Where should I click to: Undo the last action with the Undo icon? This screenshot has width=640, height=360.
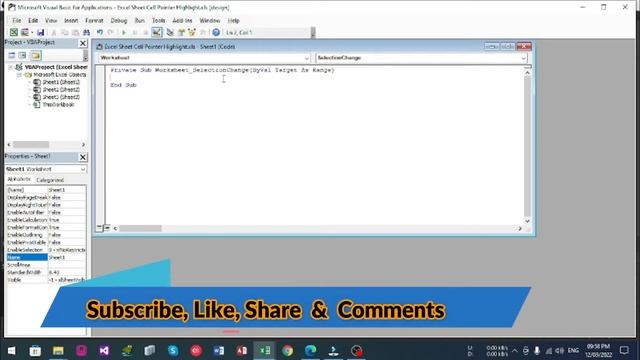pyautogui.click(x=100, y=32)
